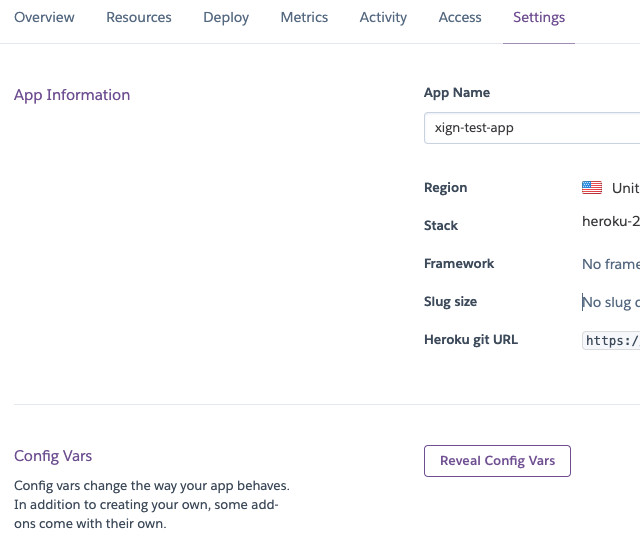Select the Access tab
Screen dimensions: 640x539
tap(460, 18)
